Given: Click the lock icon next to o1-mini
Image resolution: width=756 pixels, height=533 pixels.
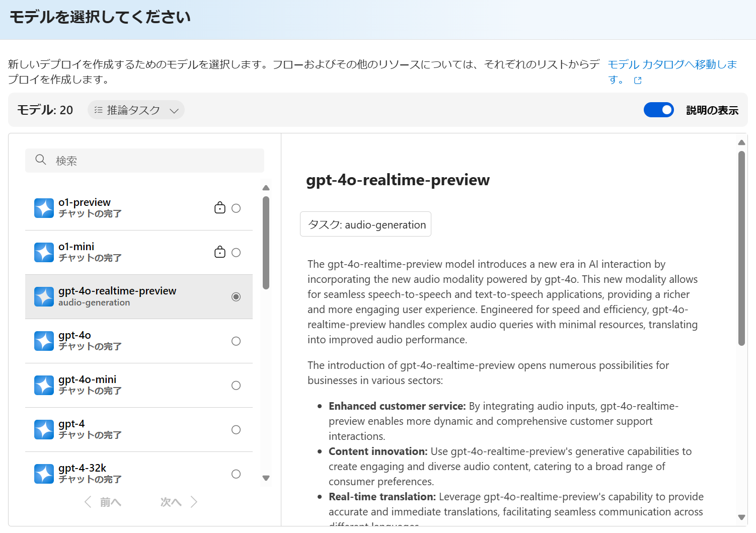Looking at the screenshot, I should (x=220, y=252).
